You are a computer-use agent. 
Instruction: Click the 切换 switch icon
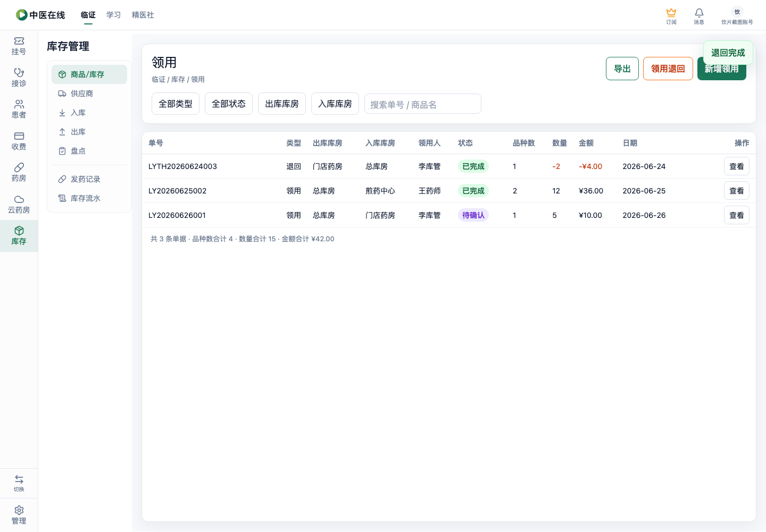point(19,479)
